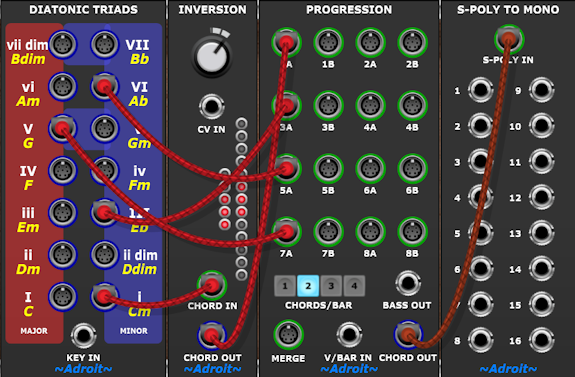Click the VII Bb minor chord socket
Image resolution: width=575 pixels, height=377 pixels.
coord(105,44)
